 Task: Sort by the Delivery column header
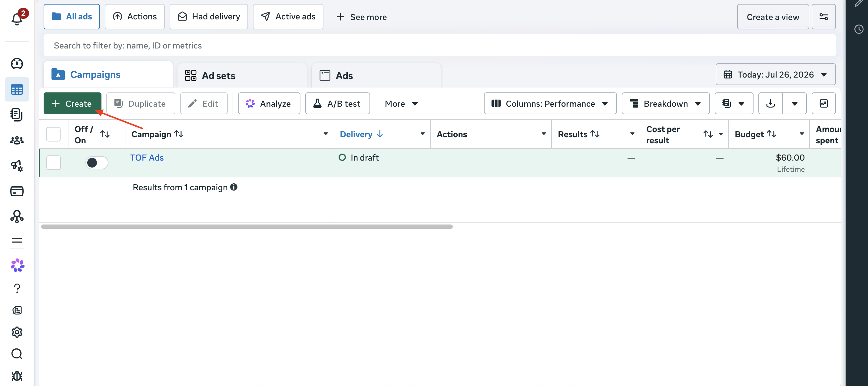[x=362, y=134]
